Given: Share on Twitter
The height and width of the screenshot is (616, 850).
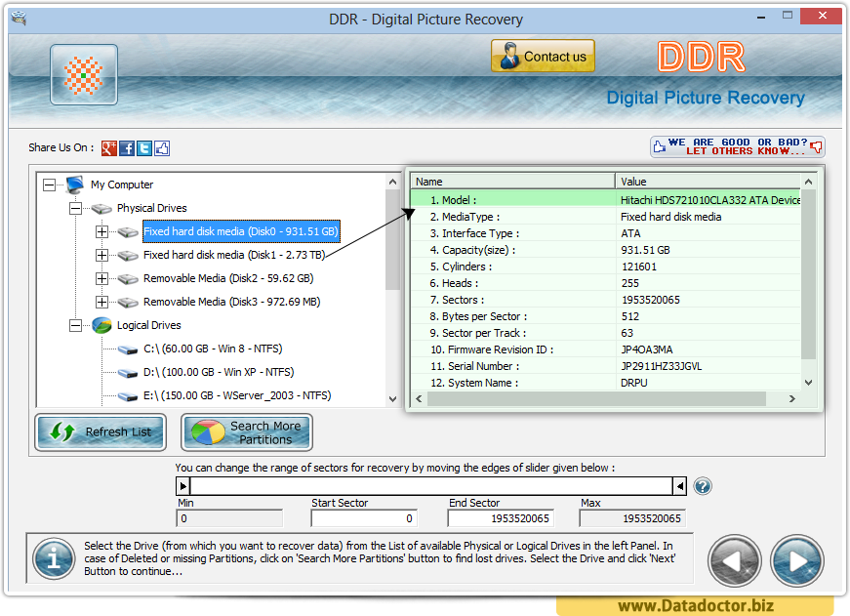Looking at the screenshot, I should (x=144, y=147).
